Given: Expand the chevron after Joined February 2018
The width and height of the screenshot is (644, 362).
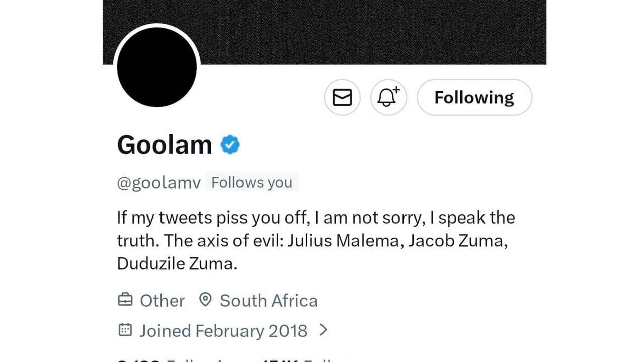Looking at the screenshot, I should tap(324, 330).
